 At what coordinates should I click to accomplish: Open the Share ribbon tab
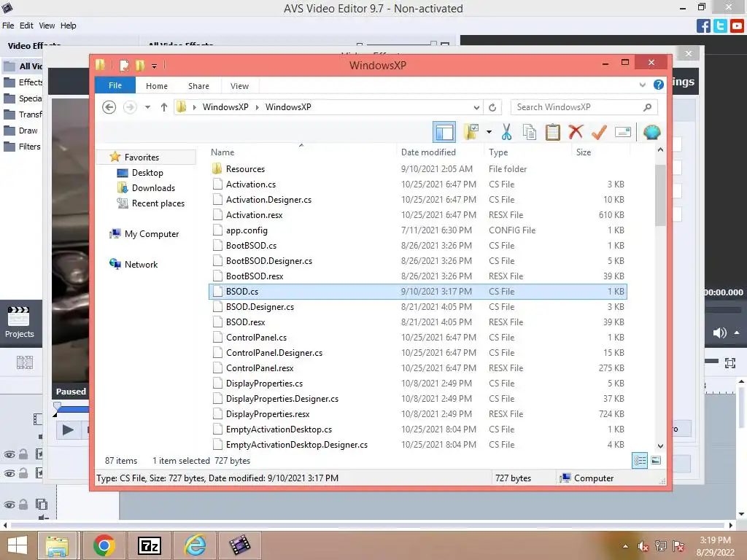[198, 86]
